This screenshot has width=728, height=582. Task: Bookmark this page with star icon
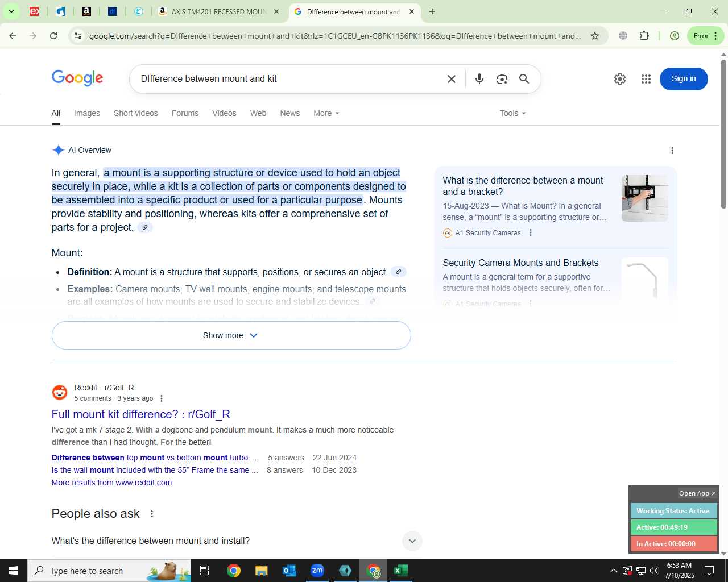595,36
